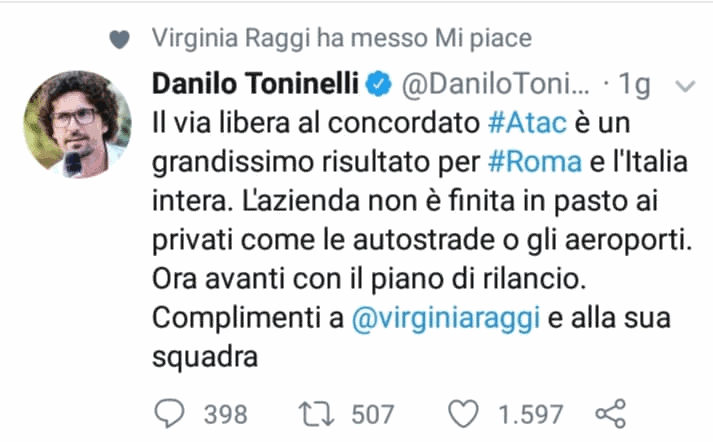The height and width of the screenshot is (442, 713).
Task: Open the tweet by clicking its body text
Action: click(x=400, y=228)
